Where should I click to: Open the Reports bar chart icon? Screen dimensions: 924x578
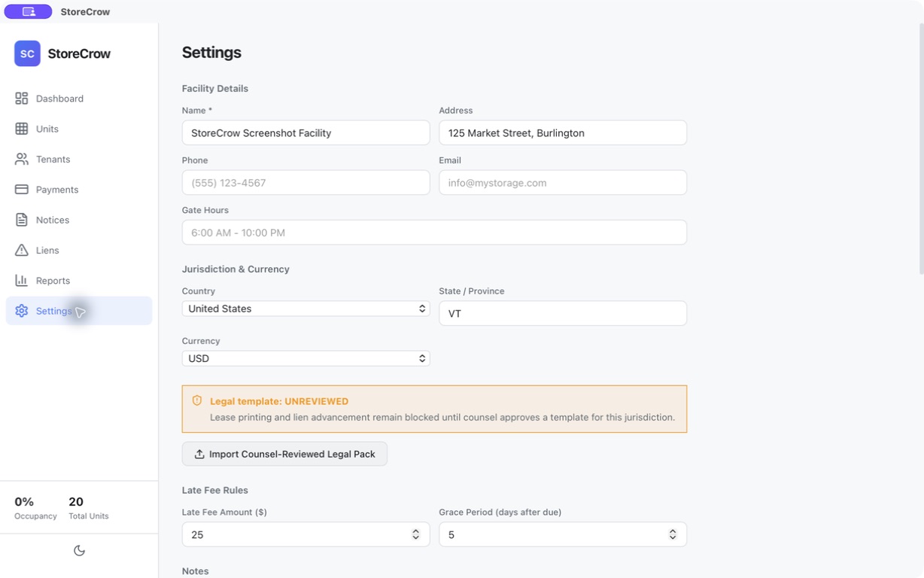(21, 281)
